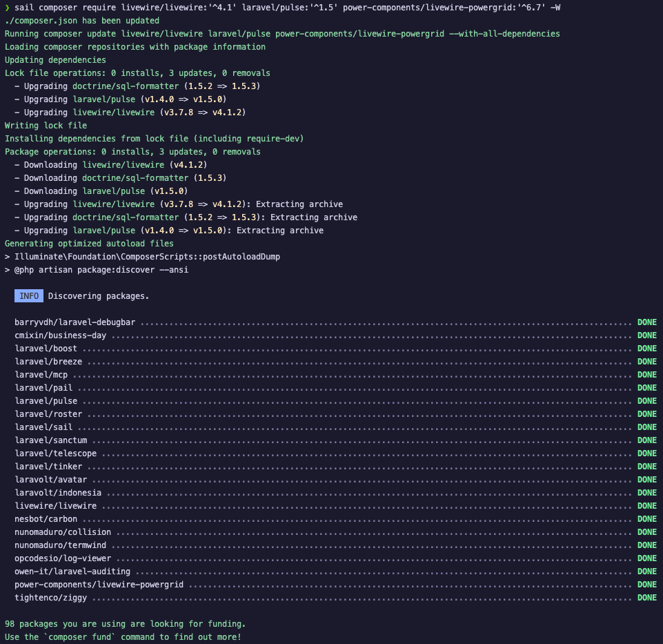Click the '98 packages you are using' funding line
This screenshot has height=644, width=663.
pos(125,624)
